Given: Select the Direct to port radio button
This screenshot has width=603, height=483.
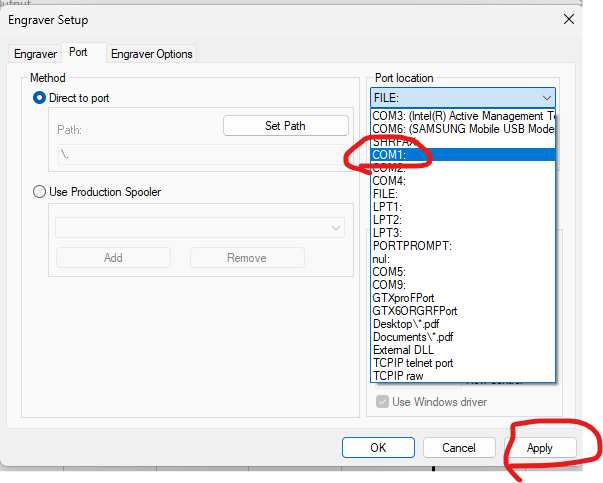Looking at the screenshot, I should [x=39, y=98].
